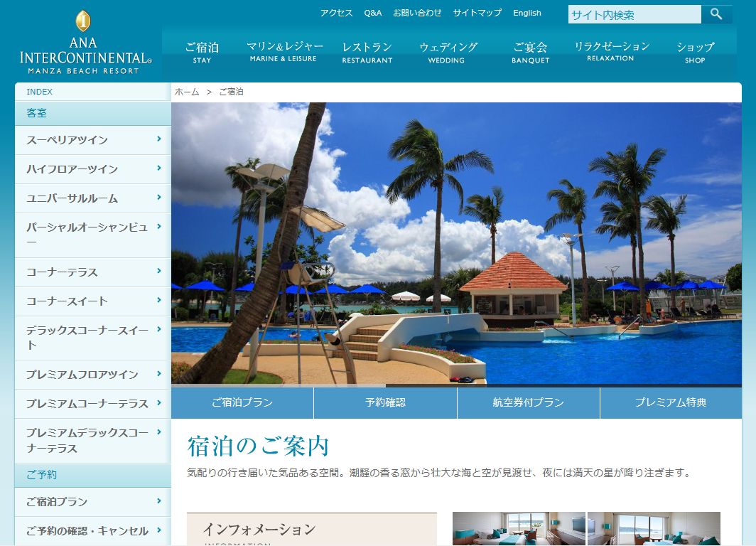
Task: Click the 予約確認 button
Action: pos(385,403)
